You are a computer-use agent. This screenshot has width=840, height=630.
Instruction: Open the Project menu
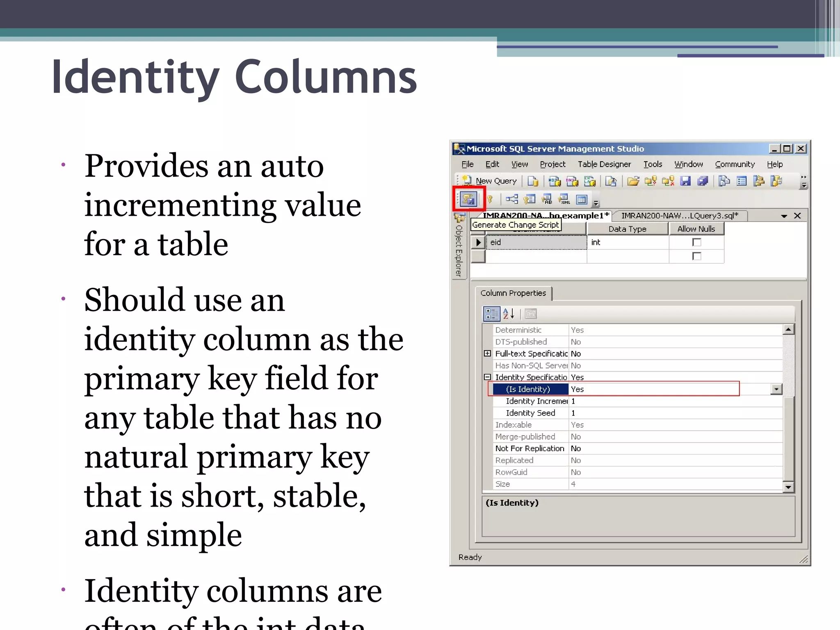point(552,164)
